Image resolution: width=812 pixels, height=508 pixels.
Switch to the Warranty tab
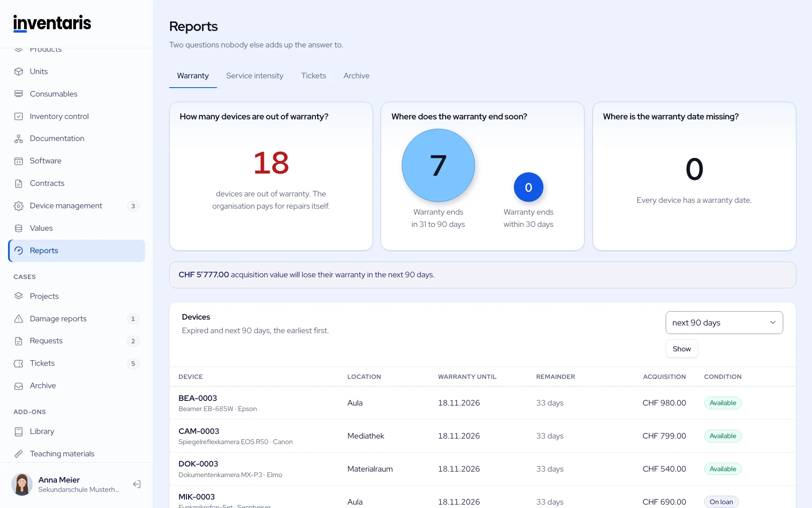(x=193, y=76)
